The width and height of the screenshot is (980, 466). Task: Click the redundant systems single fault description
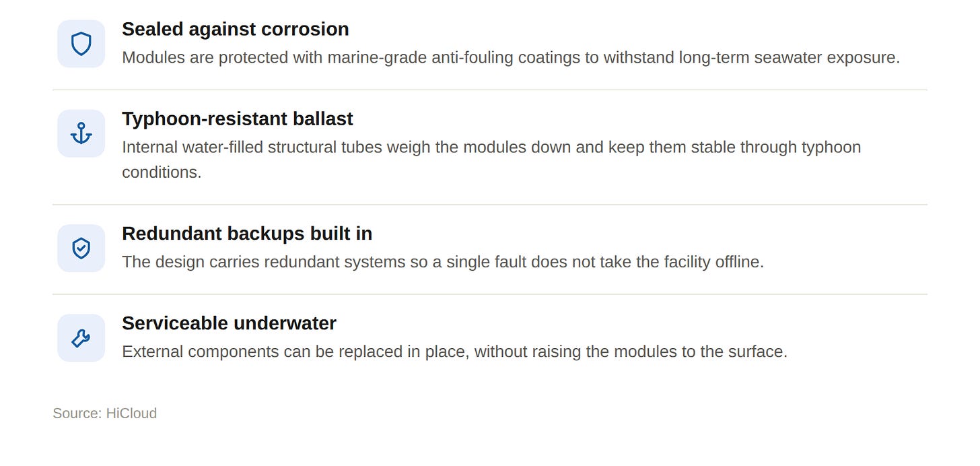point(443,262)
